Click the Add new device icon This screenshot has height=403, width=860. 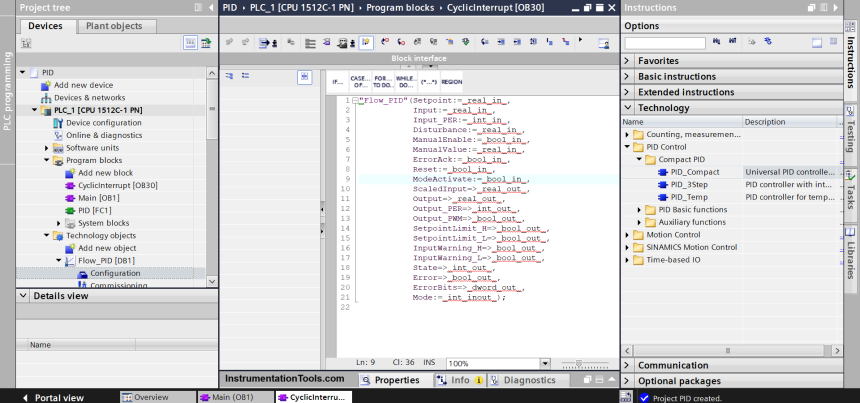(x=46, y=85)
